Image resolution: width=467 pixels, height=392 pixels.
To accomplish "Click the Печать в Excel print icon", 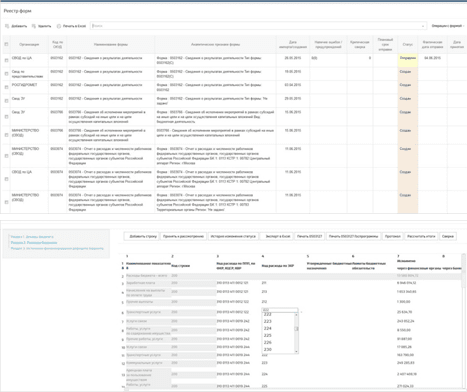I will pos(59,26).
